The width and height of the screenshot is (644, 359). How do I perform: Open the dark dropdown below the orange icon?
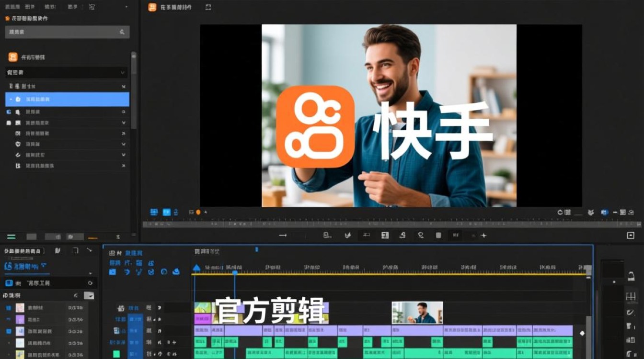pyautogui.click(x=66, y=73)
